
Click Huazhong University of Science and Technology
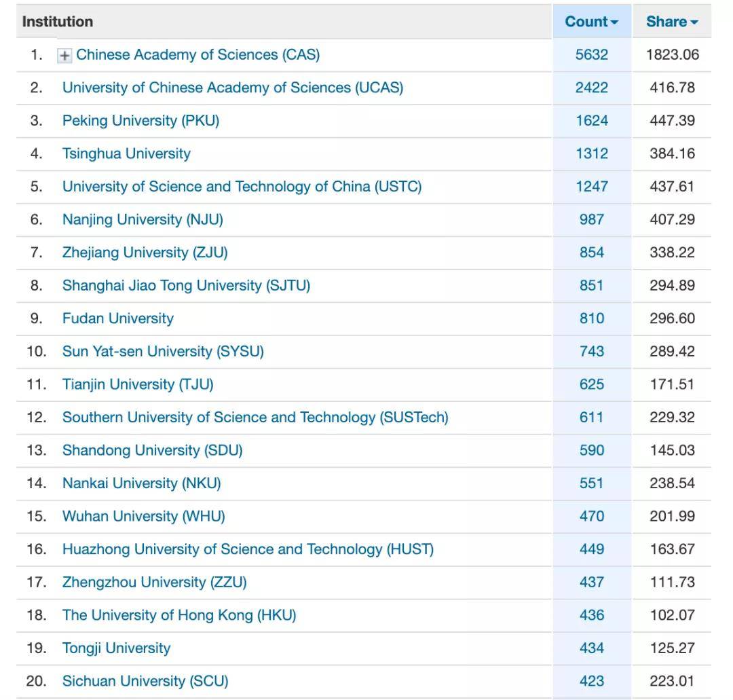tap(248, 549)
